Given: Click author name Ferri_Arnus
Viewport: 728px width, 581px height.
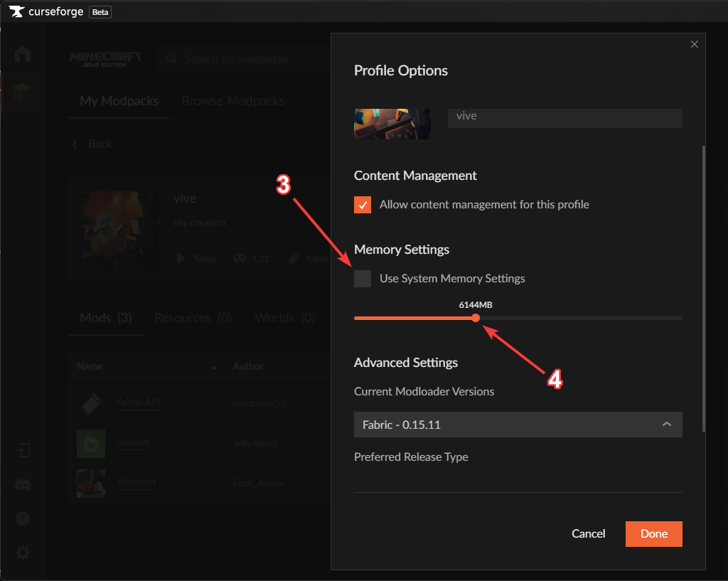Looking at the screenshot, I should (258, 483).
